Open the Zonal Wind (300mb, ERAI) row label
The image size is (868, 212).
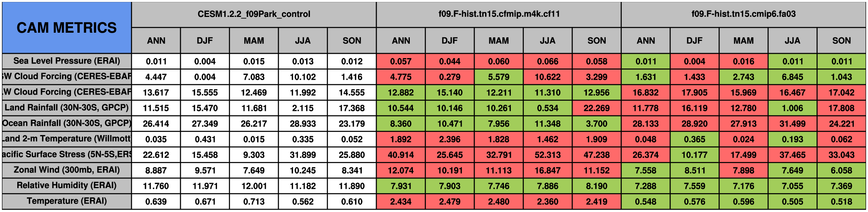tap(67, 170)
